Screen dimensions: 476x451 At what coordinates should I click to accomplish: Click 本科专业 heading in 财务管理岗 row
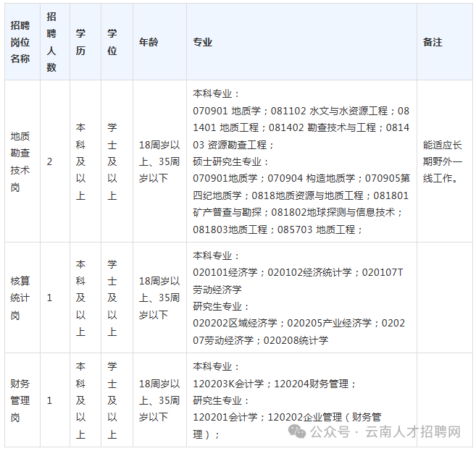tap(216, 366)
